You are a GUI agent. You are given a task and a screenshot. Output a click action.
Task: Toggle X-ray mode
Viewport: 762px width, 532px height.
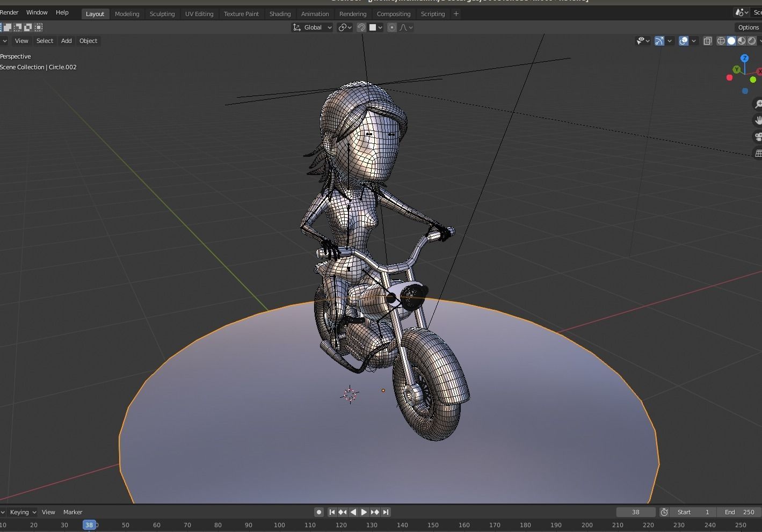[x=708, y=41]
